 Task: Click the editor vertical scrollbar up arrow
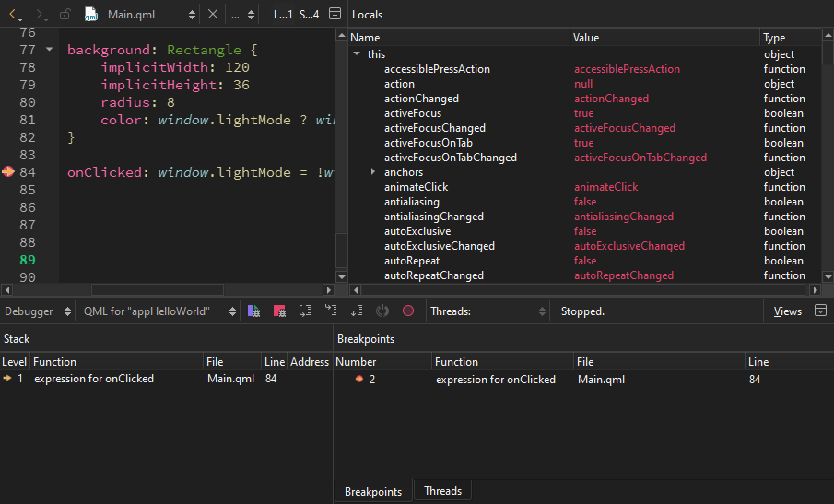tap(342, 35)
